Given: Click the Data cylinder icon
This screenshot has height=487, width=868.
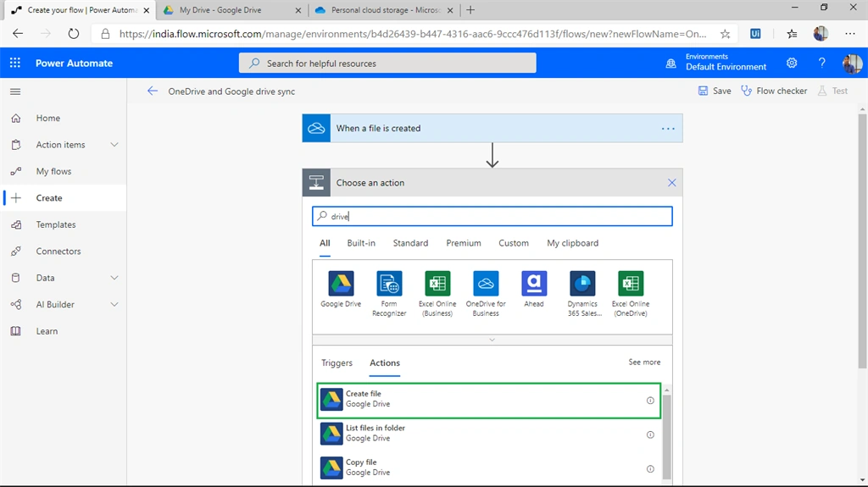Looking at the screenshot, I should (16, 278).
